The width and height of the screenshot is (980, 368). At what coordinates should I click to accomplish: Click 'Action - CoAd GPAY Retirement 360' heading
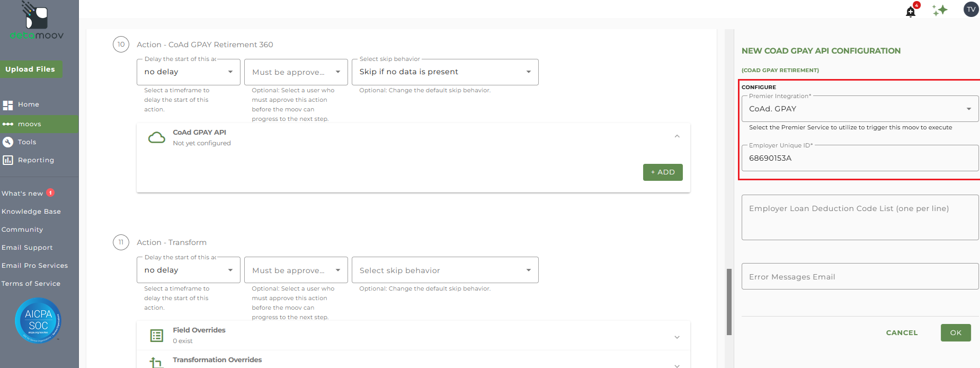coord(205,45)
